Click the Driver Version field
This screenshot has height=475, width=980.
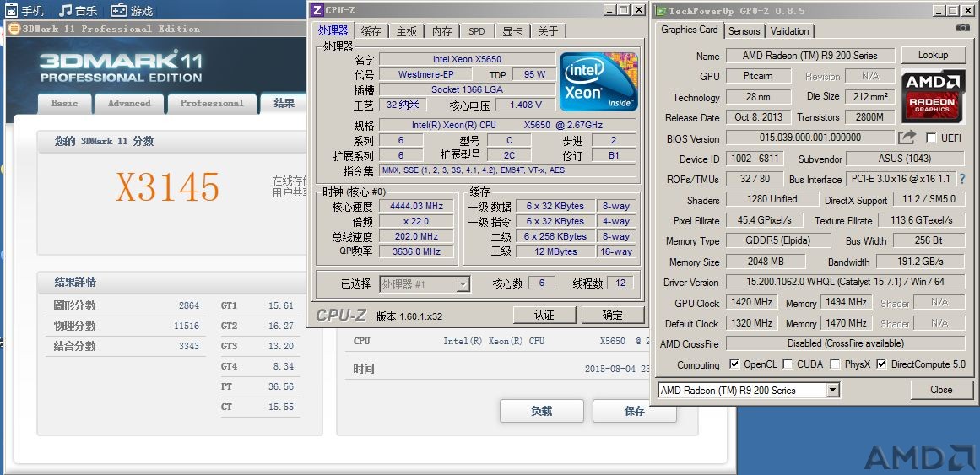tap(845, 282)
